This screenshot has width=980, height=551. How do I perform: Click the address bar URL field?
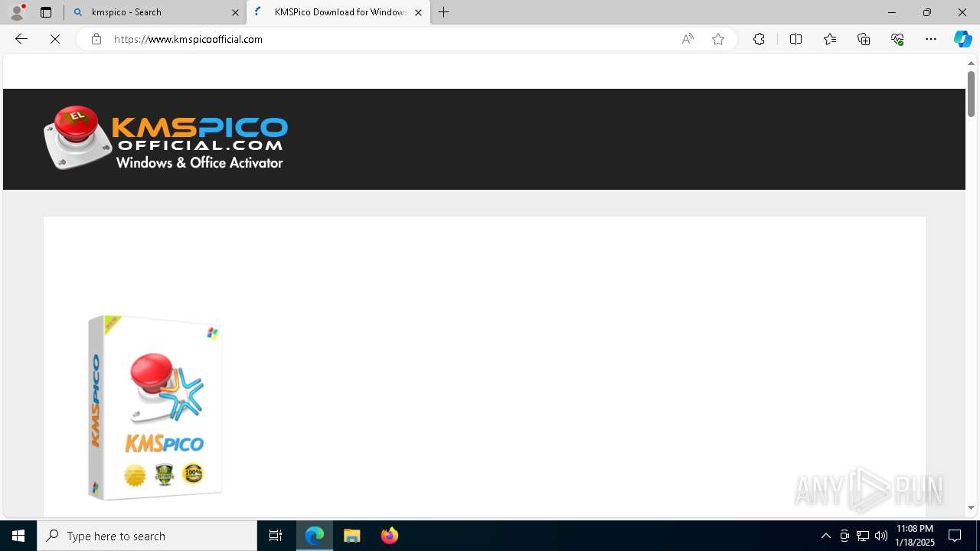point(390,39)
